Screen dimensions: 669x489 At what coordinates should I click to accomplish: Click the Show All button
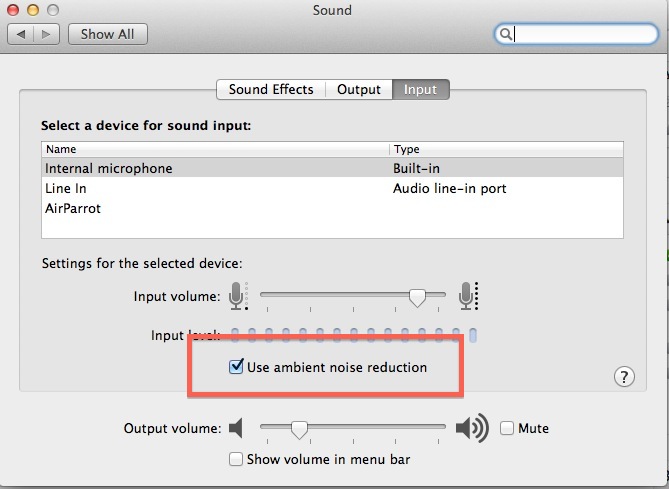(x=108, y=34)
